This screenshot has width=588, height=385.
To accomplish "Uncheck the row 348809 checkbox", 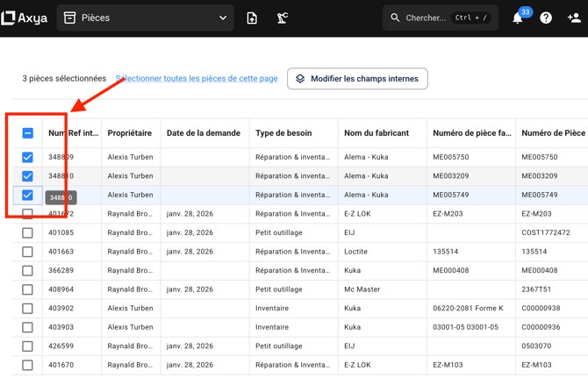I will [28, 157].
